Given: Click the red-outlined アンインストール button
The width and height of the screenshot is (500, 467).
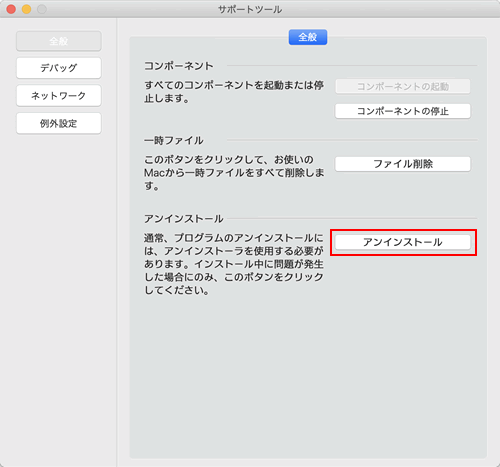Looking at the screenshot, I should [403, 242].
